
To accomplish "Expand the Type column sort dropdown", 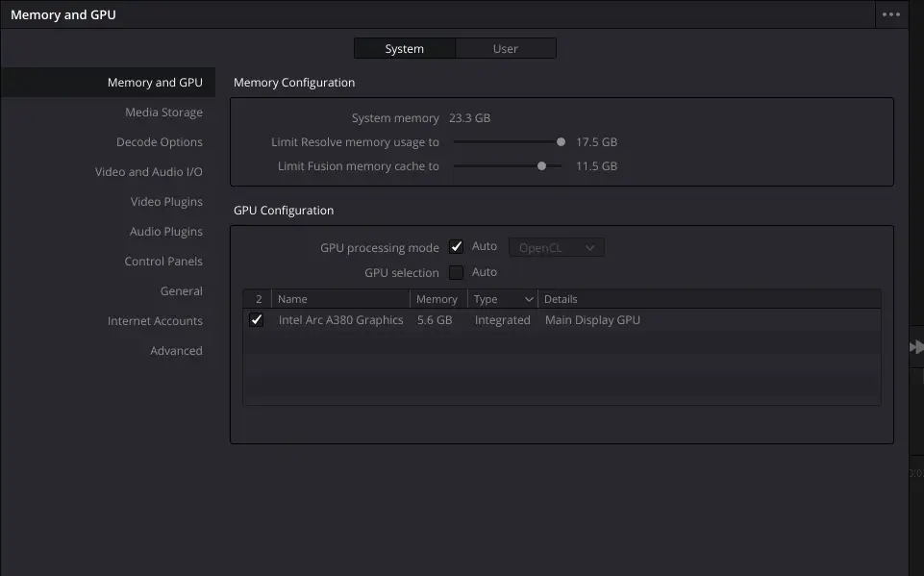I will tap(528, 299).
